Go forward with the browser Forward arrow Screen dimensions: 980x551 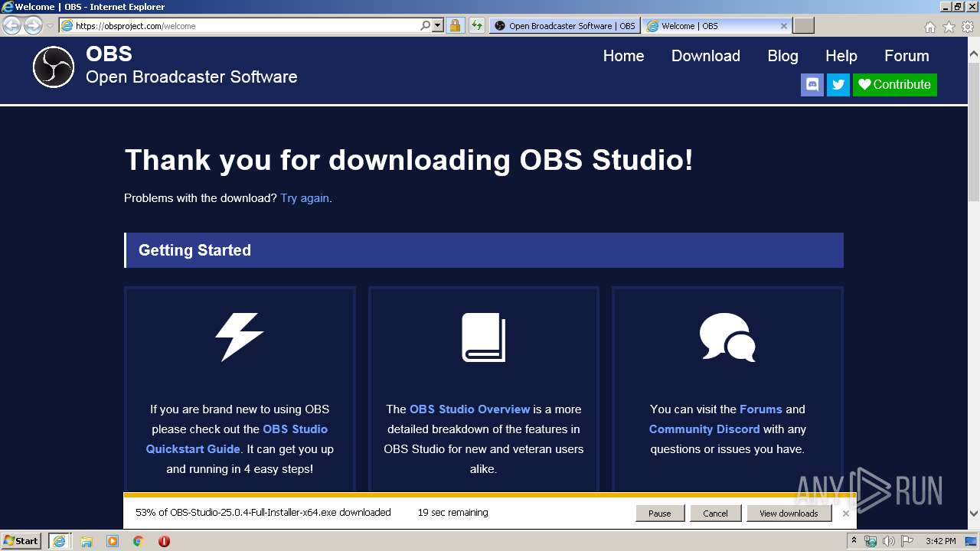click(x=33, y=25)
